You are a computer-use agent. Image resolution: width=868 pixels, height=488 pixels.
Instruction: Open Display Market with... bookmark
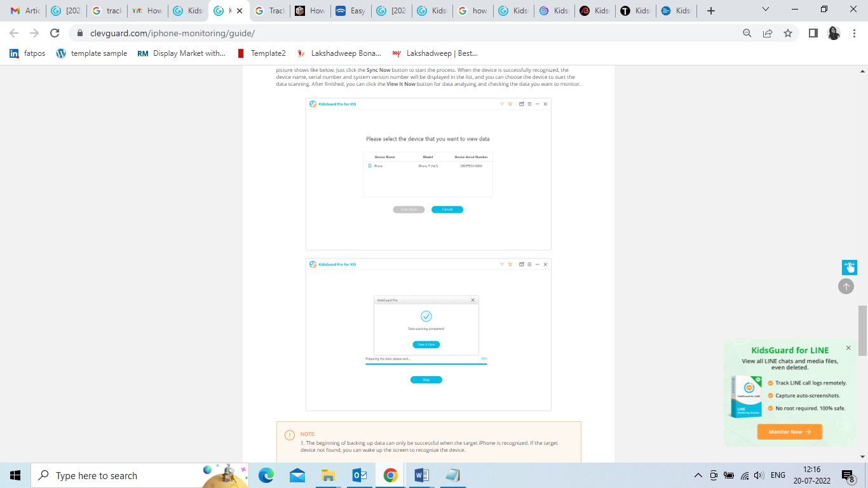[x=182, y=53]
